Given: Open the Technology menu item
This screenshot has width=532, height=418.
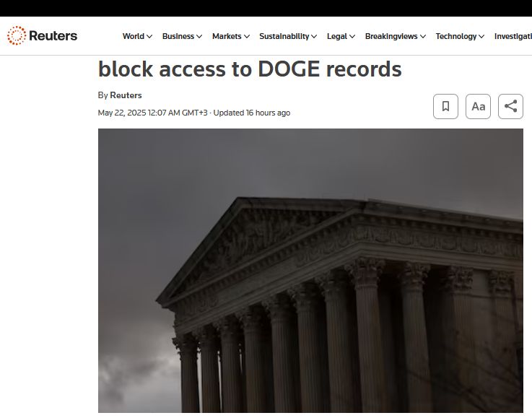Looking at the screenshot, I should point(456,36).
